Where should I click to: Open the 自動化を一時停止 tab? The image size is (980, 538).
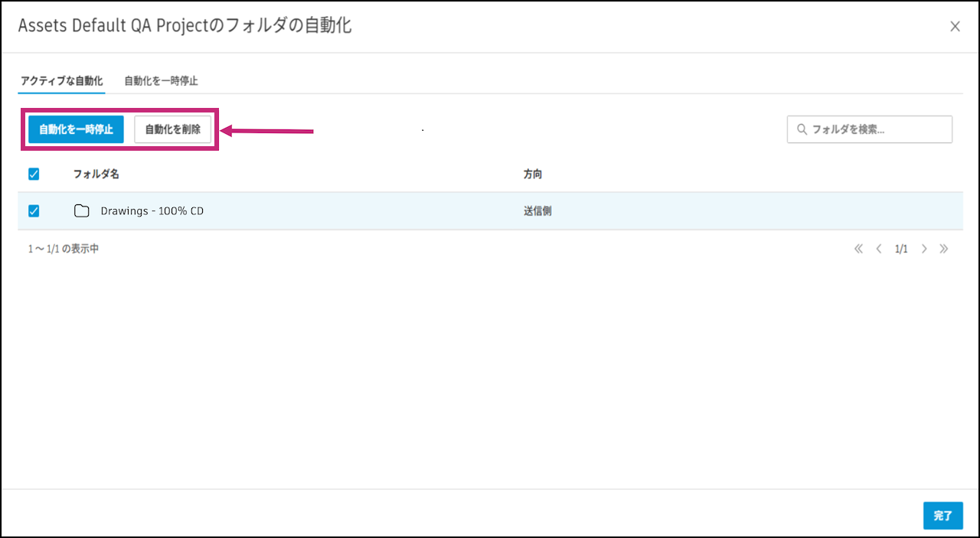tap(161, 80)
